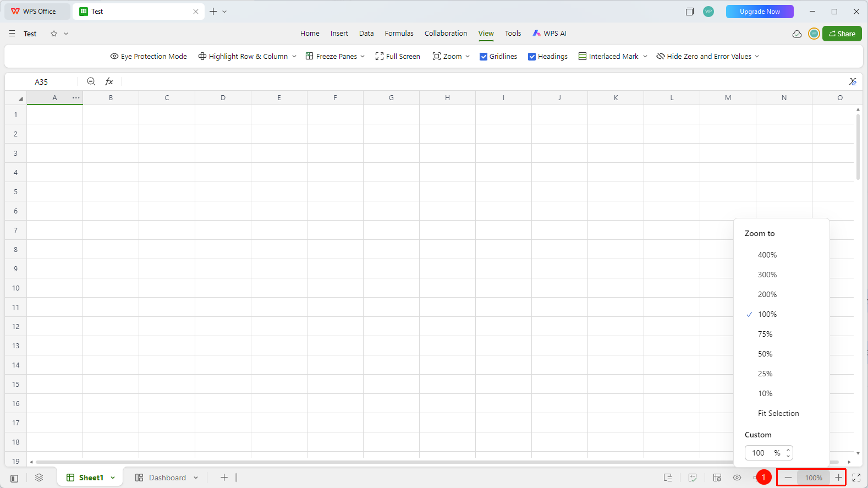The width and height of the screenshot is (868, 488).
Task: Expand the Sheet1 tab dropdown arrow
Action: (x=113, y=478)
